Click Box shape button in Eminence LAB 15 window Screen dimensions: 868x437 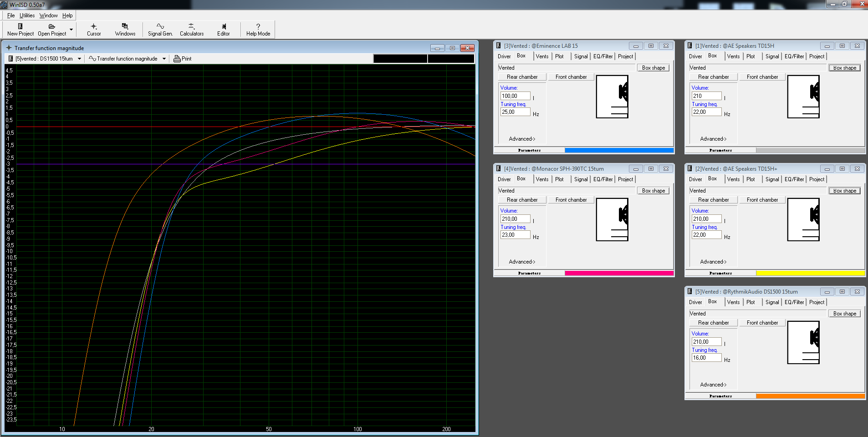click(x=654, y=68)
